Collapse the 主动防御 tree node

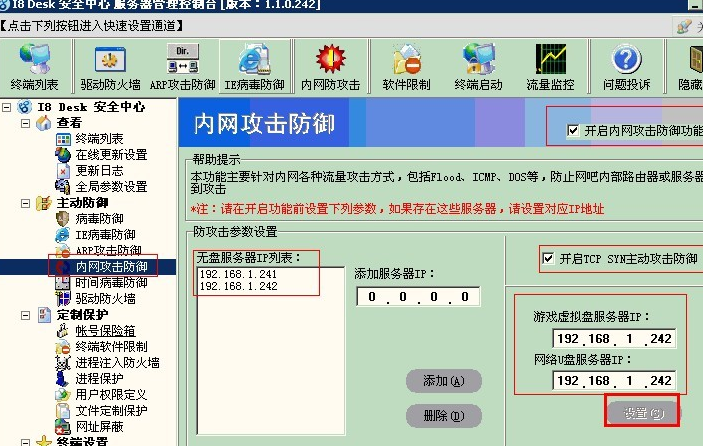26,203
